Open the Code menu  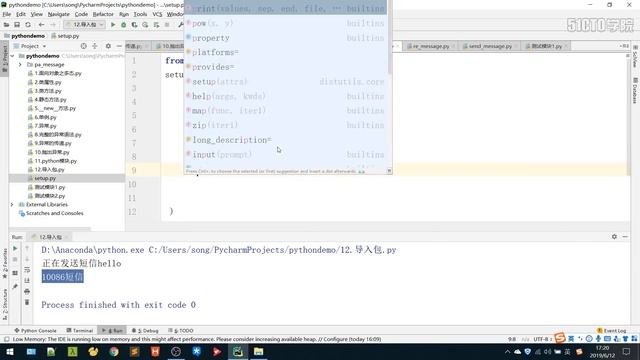(x=81, y=14)
